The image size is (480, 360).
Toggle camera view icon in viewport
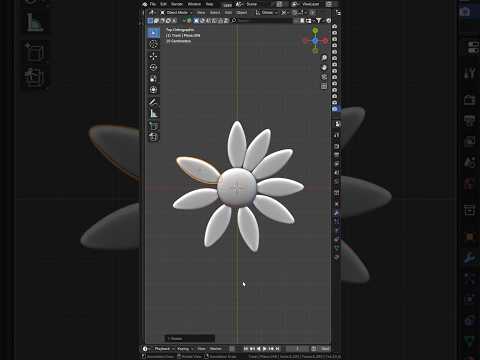324,77
